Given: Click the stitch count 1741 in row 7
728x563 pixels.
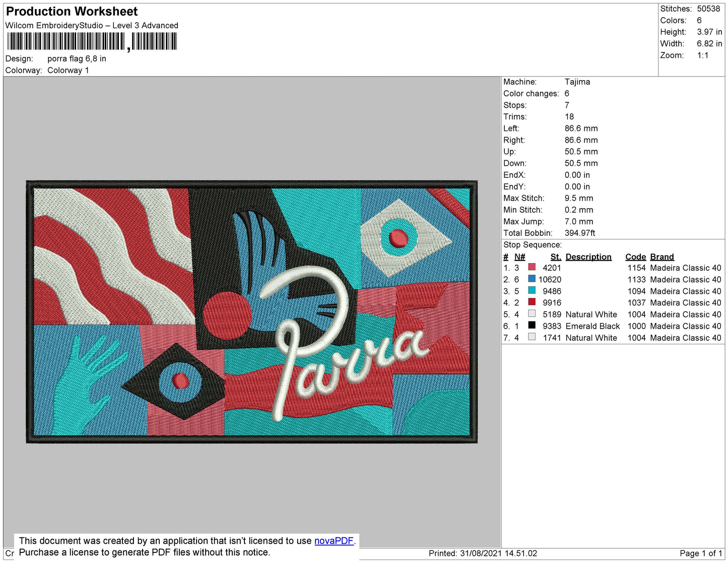Looking at the screenshot, I should coord(552,338).
